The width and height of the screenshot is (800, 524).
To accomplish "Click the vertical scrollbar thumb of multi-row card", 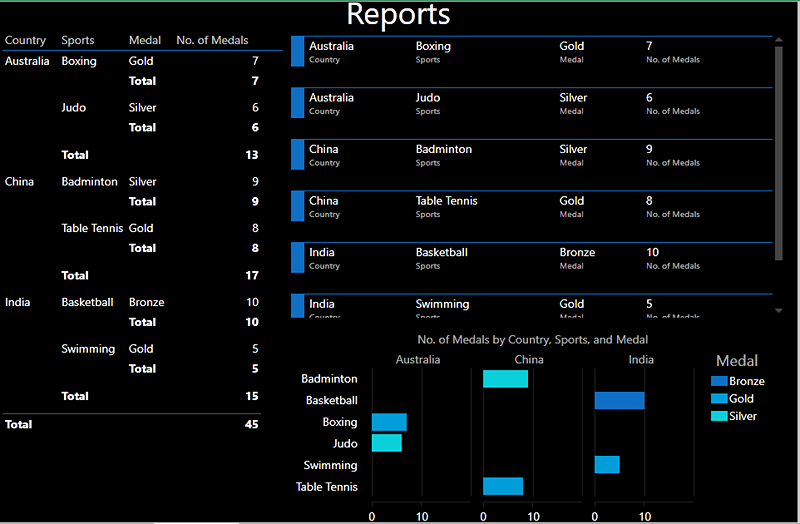I will [779, 154].
